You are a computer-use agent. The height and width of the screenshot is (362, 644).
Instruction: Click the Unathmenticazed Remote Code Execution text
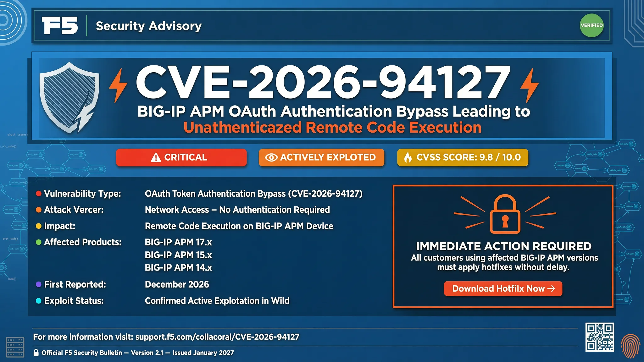[332, 128]
